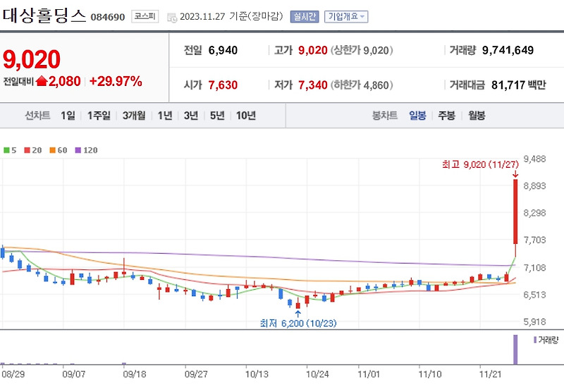Click the calendar icon beside the date
The width and height of the screenshot is (564, 392).
point(172,17)
